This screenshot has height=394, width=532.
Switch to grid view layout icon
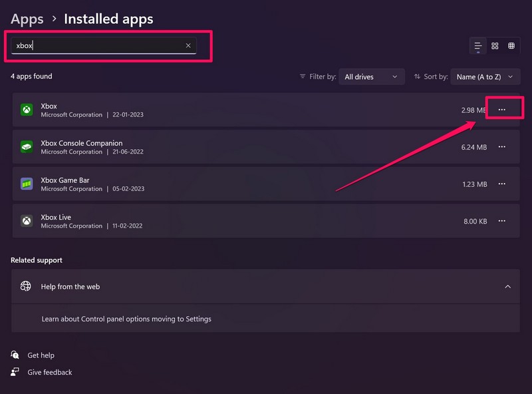coord(495,46)
